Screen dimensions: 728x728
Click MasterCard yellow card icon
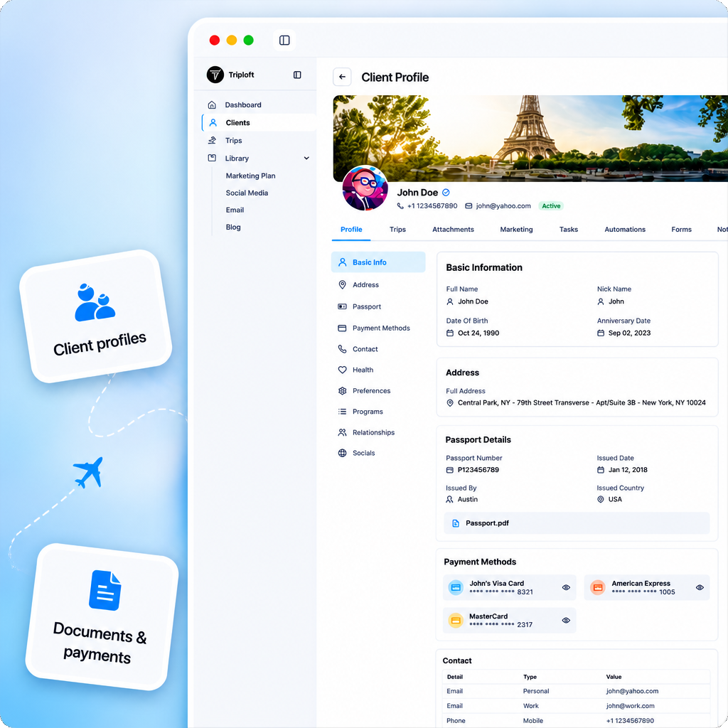click(x=456, y=621)
